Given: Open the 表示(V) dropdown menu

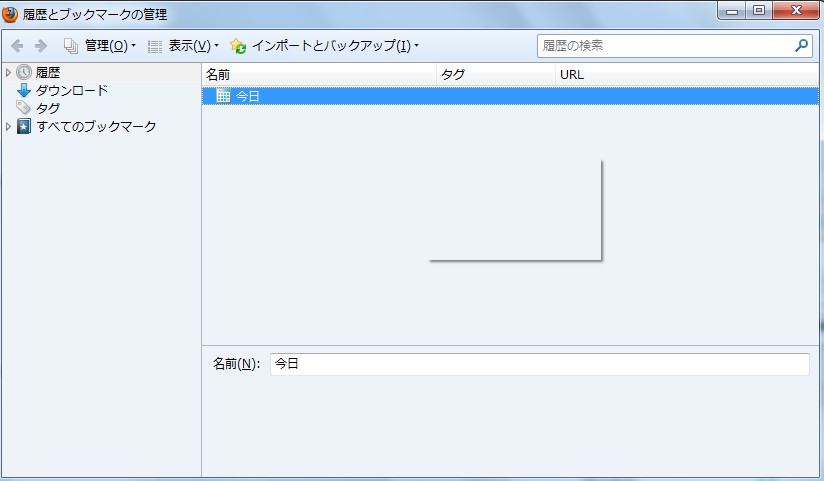Looking at the screenshot, I should coord(183,46).
